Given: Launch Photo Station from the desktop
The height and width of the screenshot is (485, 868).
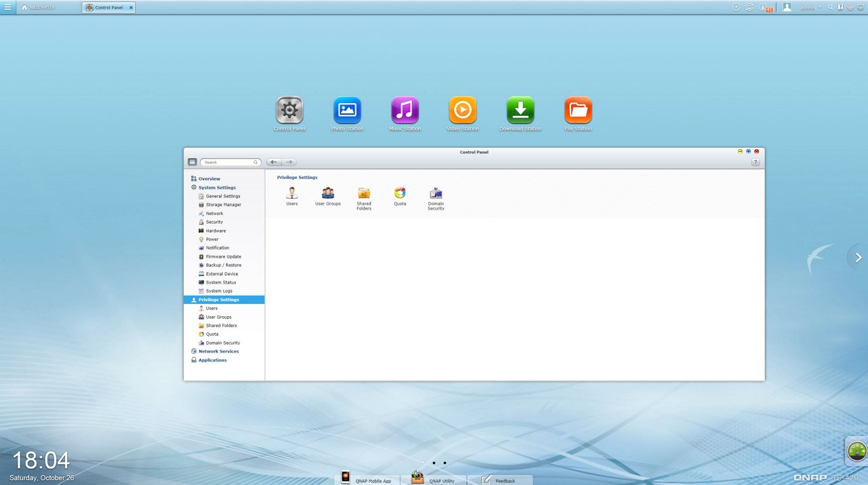Looking at the screenshot, I should [x=347, y=111].
